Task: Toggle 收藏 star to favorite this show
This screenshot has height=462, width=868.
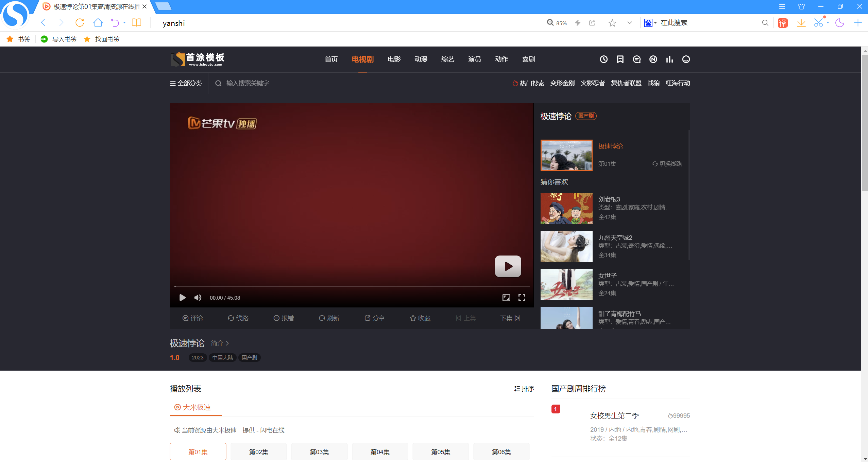Action: pos(420,318)
